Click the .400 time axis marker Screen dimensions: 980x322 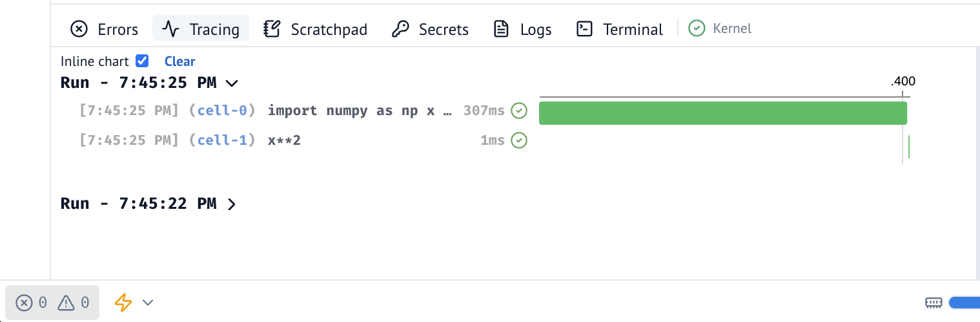point(903,81)
